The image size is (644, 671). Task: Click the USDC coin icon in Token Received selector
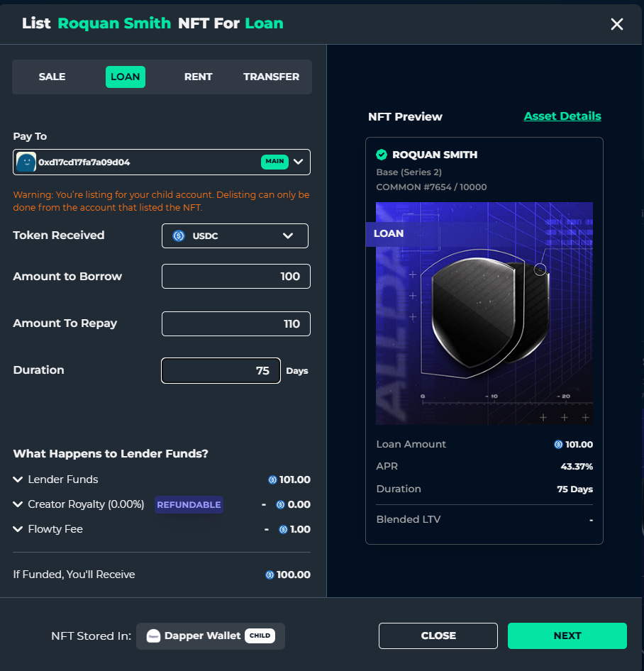point(178,235)
